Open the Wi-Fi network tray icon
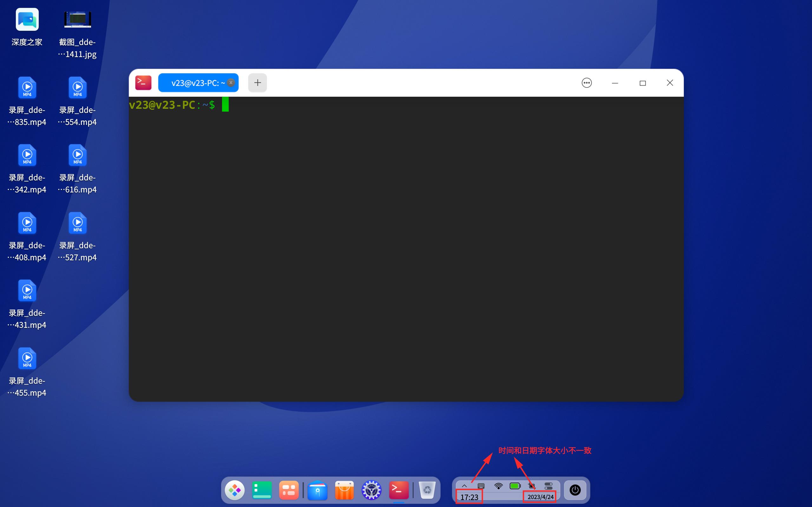 (x=498, y=485)
